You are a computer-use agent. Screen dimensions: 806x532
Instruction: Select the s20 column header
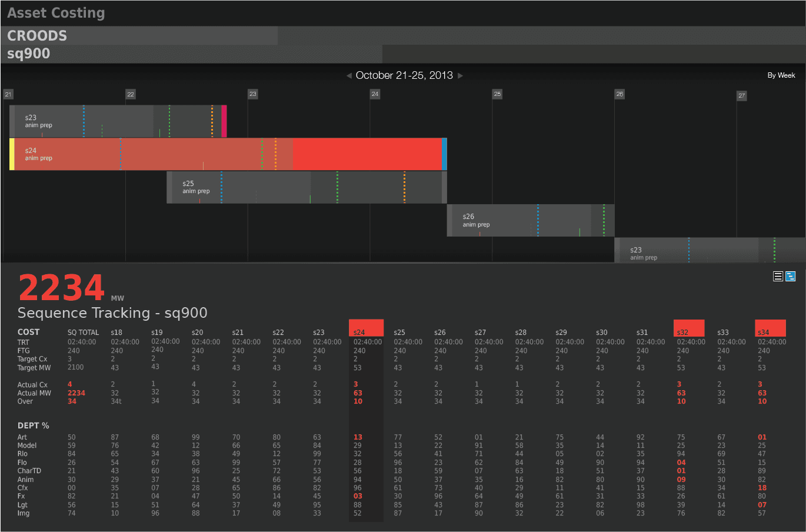pyautogui.click(x=197, y=332)
